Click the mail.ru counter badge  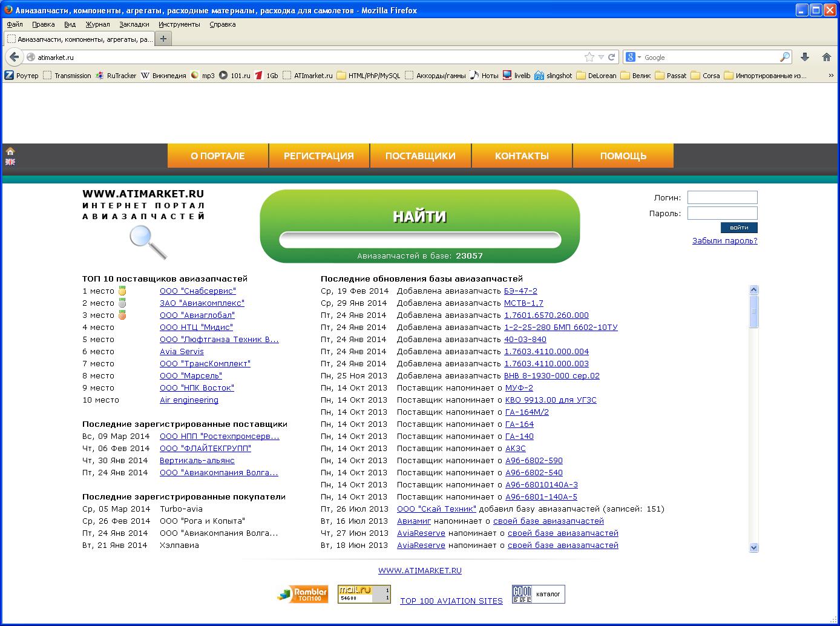point(364,594)
